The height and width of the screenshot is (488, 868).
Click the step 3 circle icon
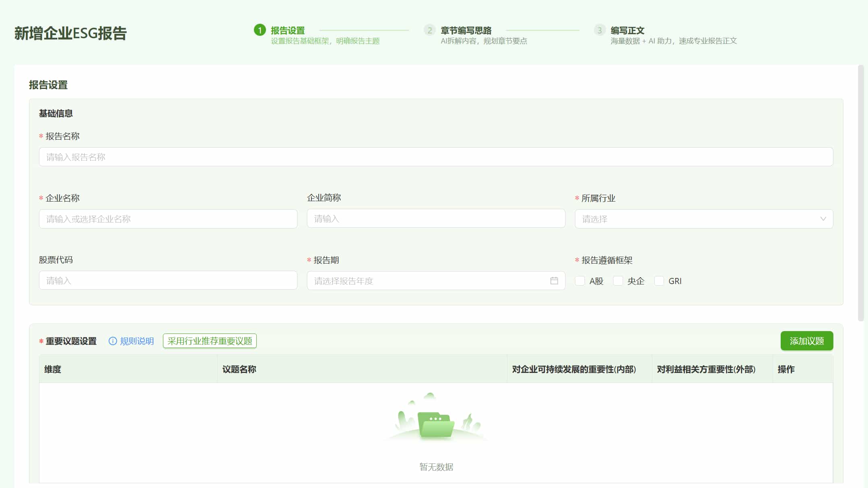(599, 30)
